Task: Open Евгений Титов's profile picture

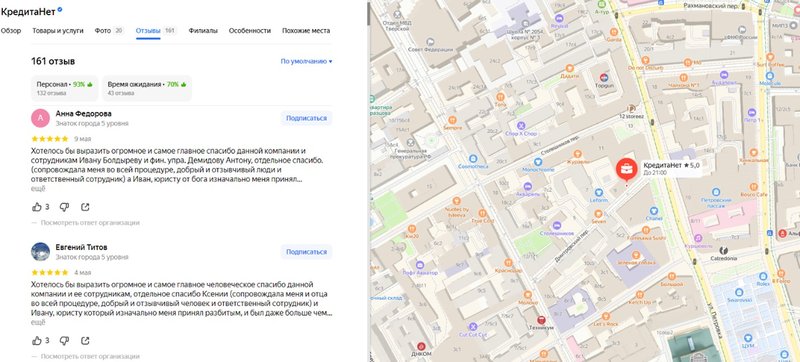Action: (x=40, y=251)
